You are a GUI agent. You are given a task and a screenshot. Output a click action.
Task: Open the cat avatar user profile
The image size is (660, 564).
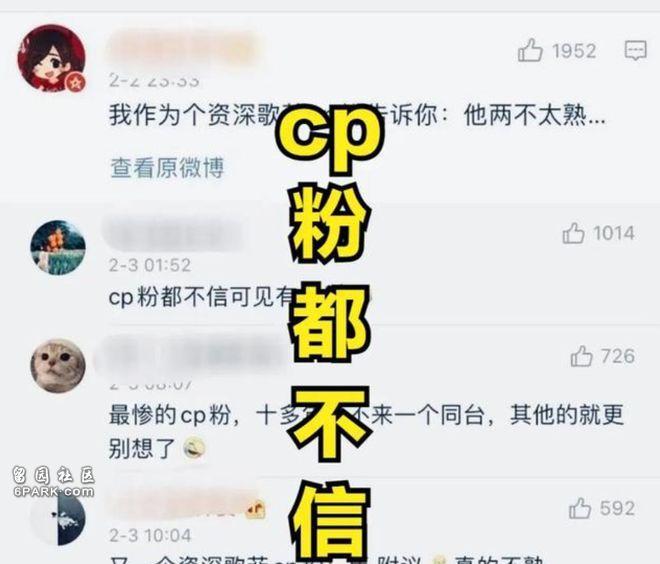58,366
